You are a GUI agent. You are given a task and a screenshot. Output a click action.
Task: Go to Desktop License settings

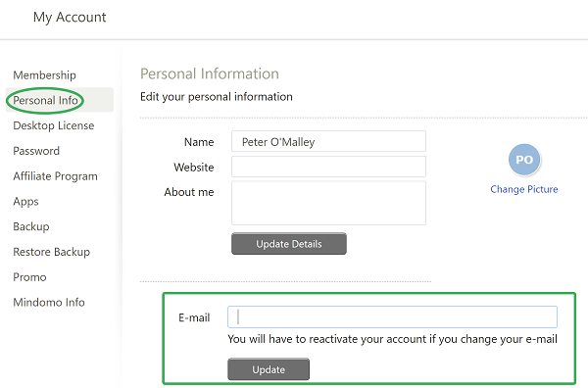53,125
